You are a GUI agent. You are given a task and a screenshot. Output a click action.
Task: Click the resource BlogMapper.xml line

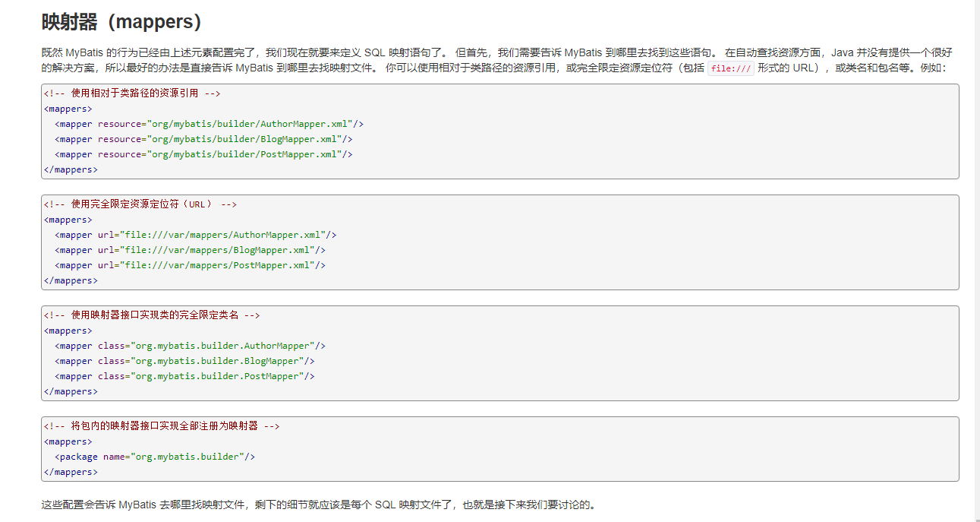pos(203,139)
